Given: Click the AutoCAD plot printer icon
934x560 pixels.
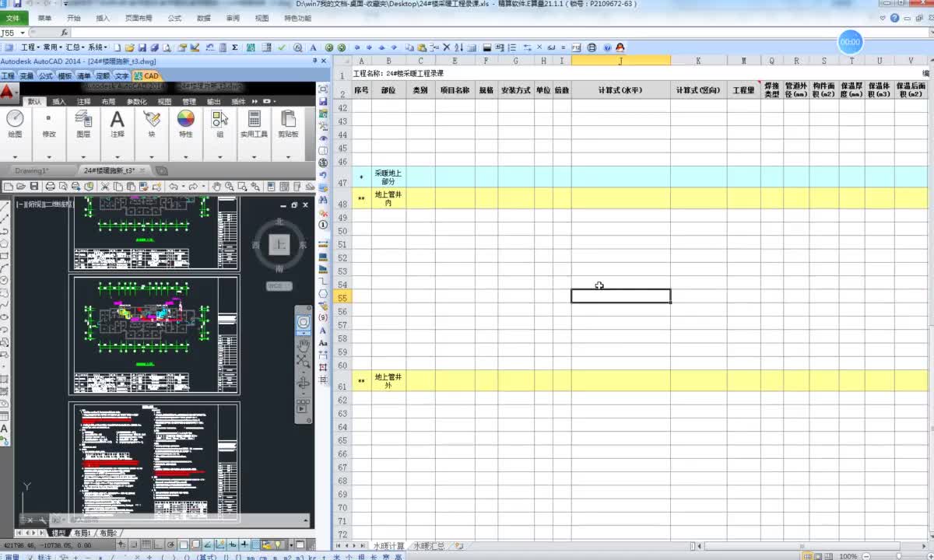Looking at the screenshot, I should 50,186.
